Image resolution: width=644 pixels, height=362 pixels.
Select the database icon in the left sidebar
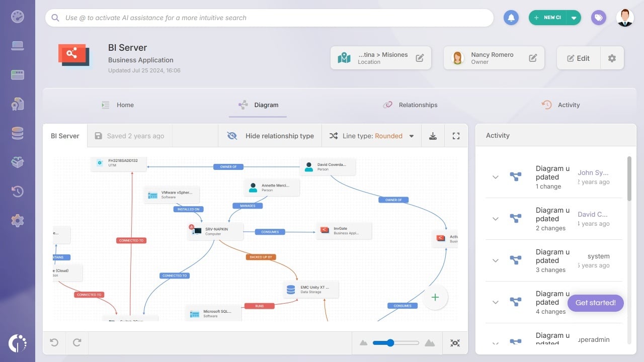pyautogui.click(x=18, y=133)
